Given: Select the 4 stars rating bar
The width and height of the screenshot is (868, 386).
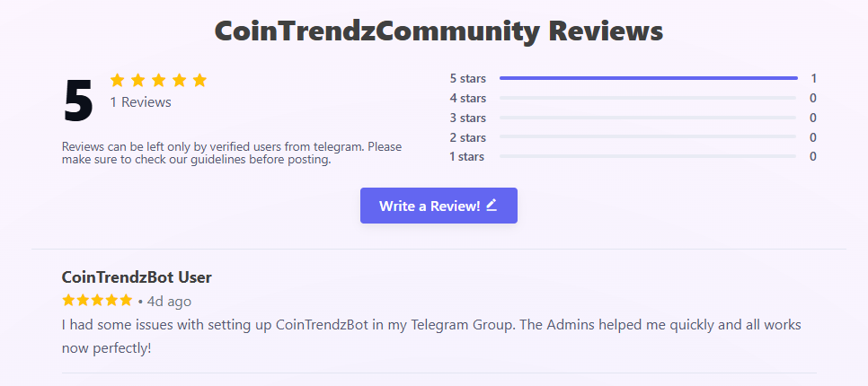Looking at the screenshot, I should coord(648,98).
